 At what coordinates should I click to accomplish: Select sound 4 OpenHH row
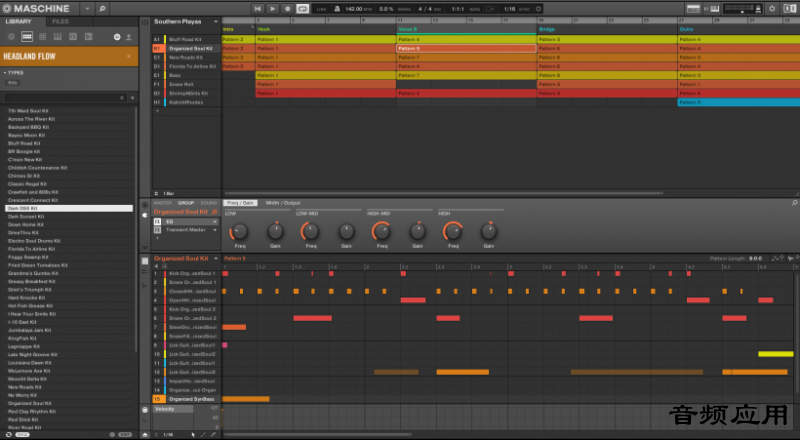pyautogui.click(x=186, y=300)
